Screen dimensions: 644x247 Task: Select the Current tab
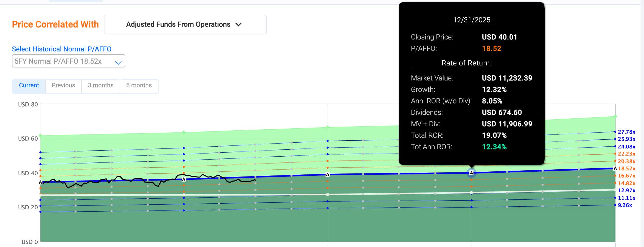point(29,85)
